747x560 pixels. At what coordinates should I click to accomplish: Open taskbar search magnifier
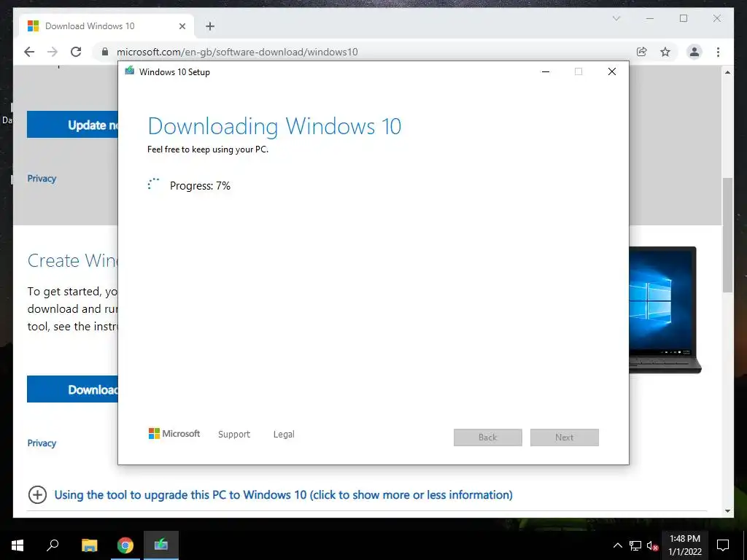(x=53, y=545)
